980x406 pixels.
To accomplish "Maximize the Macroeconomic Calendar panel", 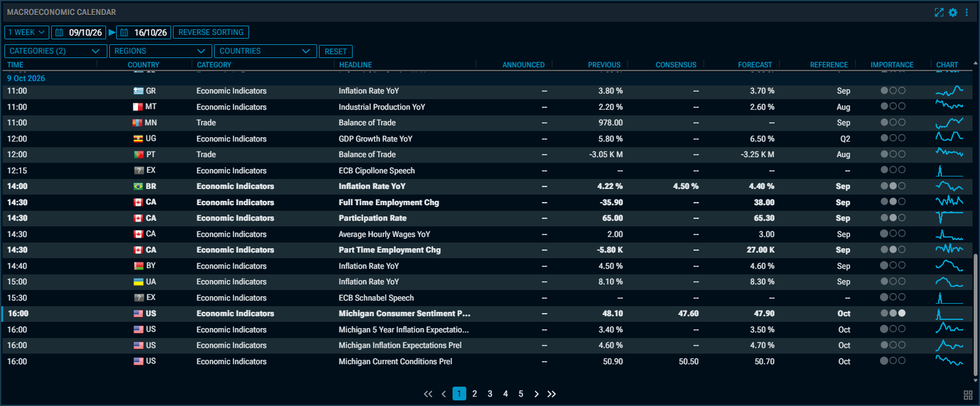I will click(x=939, y=12).
